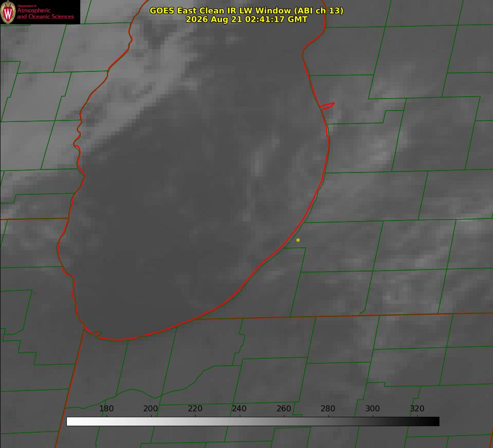This screenshot has height=448, width=493.
Task: Click the 2026 Aug 21 GMT timestamp
Action: [x=246, y=19]
